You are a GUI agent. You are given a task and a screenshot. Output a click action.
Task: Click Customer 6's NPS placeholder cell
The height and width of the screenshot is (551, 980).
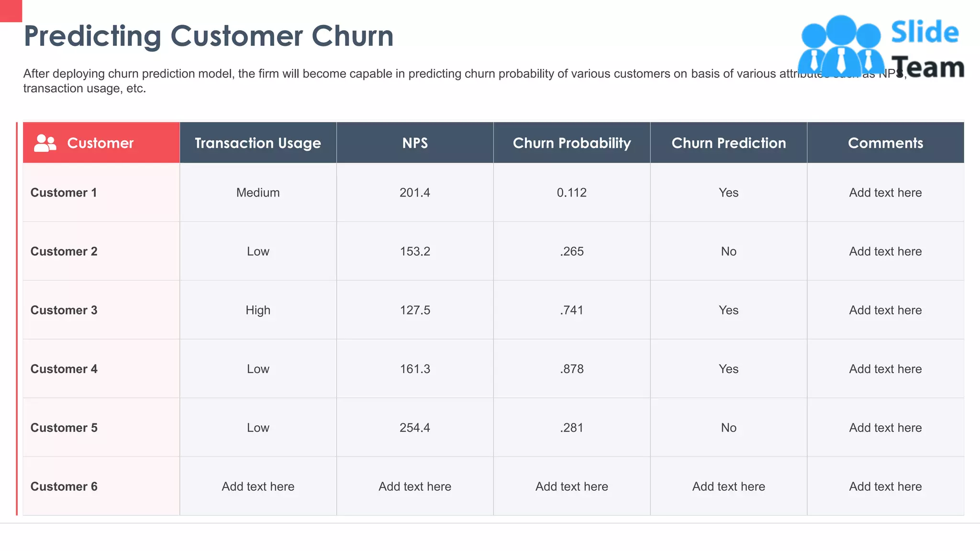pyautogui.click(x=415, y=487)
